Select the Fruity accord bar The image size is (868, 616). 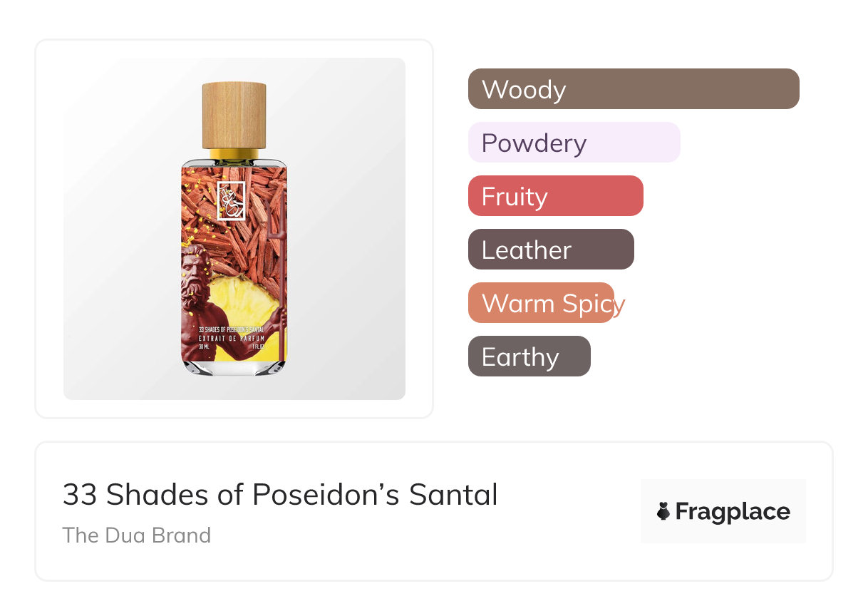click(555, 196)
